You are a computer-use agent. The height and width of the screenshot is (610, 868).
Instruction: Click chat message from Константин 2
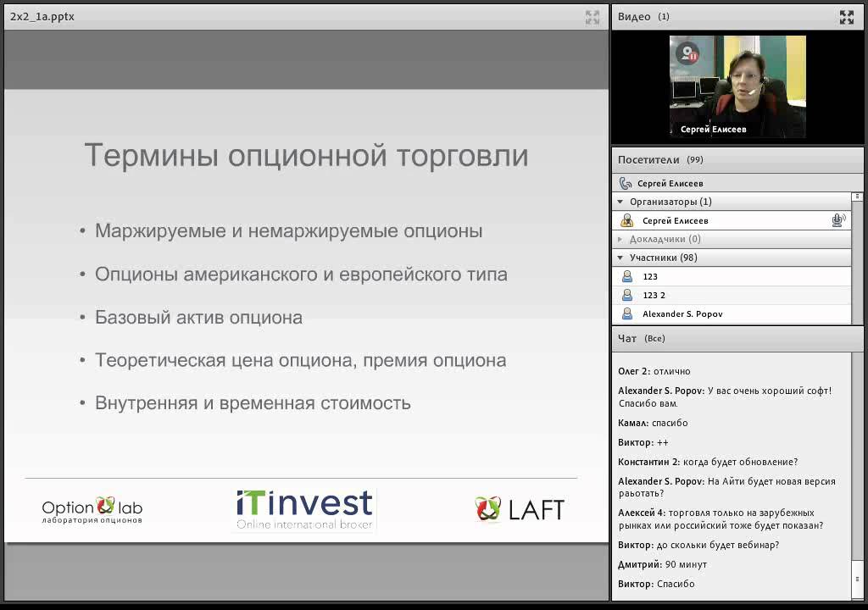point(708,462)
